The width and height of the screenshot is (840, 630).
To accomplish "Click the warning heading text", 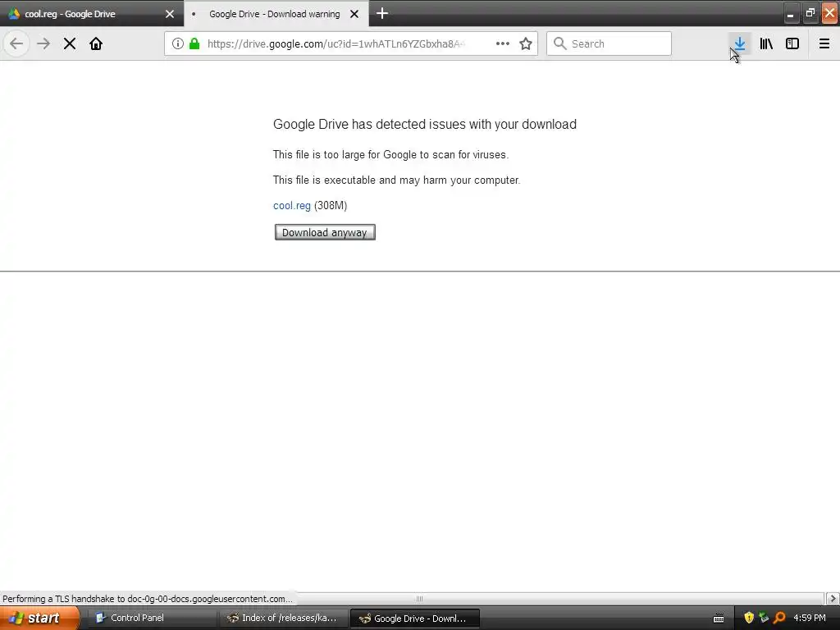I will click(425, 125).
